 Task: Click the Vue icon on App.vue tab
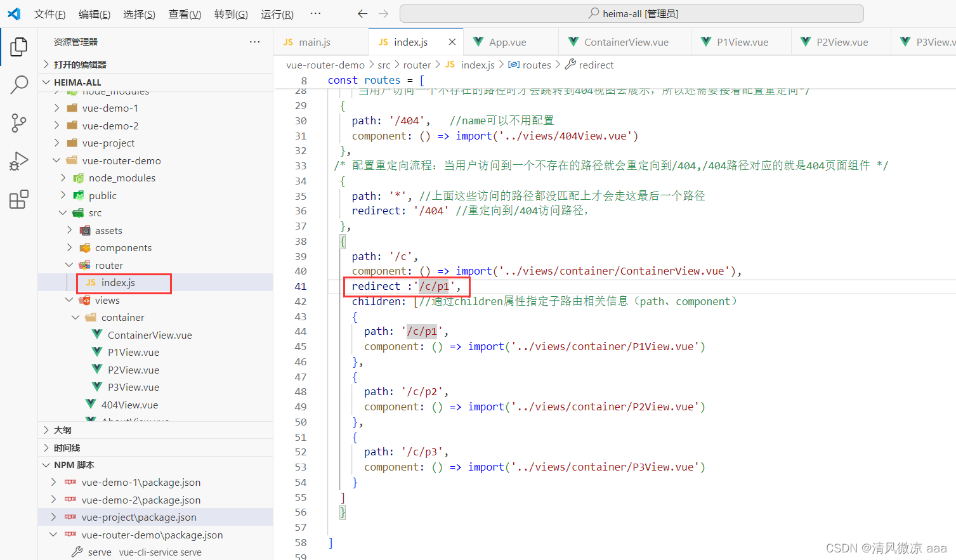click(478, 42)
